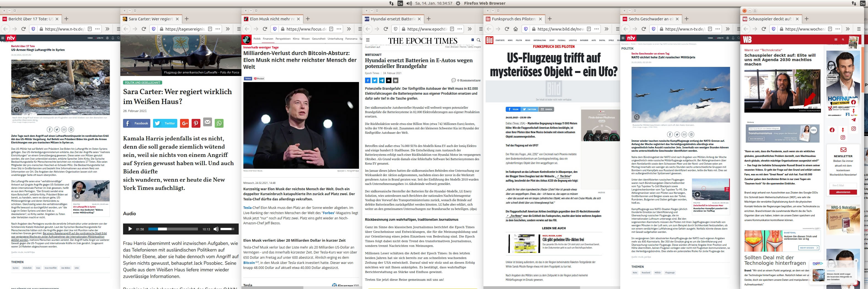Select the Bericht über 17 Tote tab
The height and width of the screenshot is (289, 868).
[31, 19]
